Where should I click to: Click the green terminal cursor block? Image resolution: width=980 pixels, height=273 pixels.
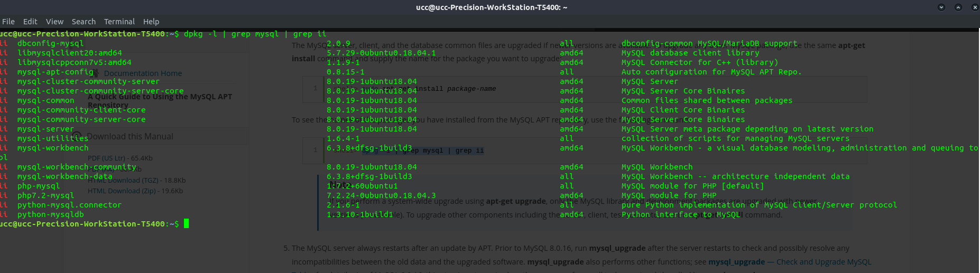pos(186,223)
